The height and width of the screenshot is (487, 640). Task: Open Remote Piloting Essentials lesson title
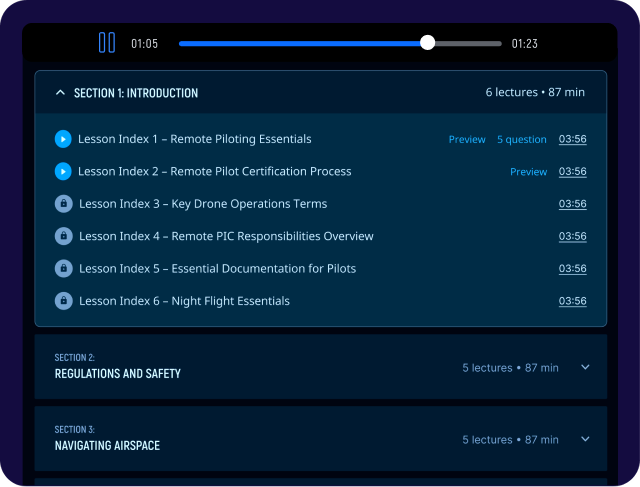pos(195,139)
